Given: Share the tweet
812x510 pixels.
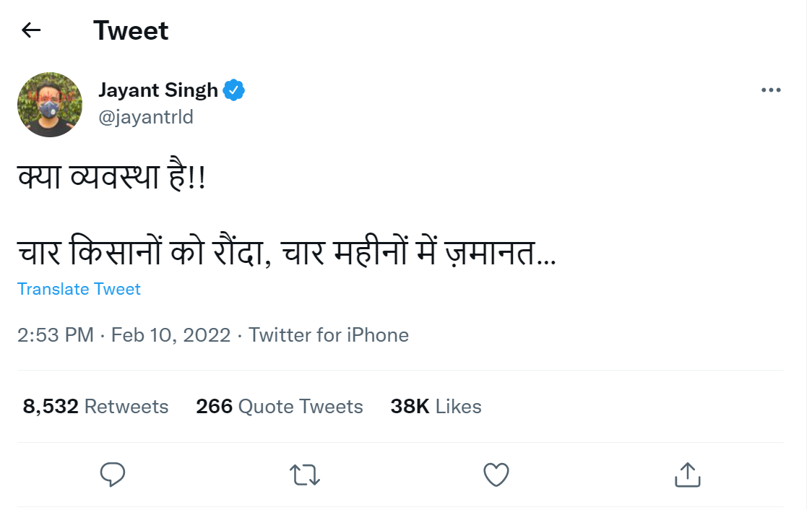Looking at the screenshot, I should [x=686, y=475].
